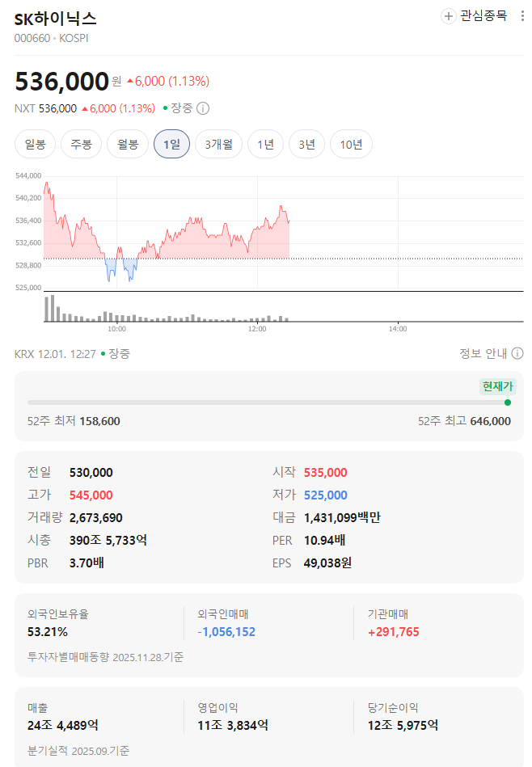The image size is (532, 767).
Task: Click the 외국인매매 -1,056,152 value
Action: [226, 632]
